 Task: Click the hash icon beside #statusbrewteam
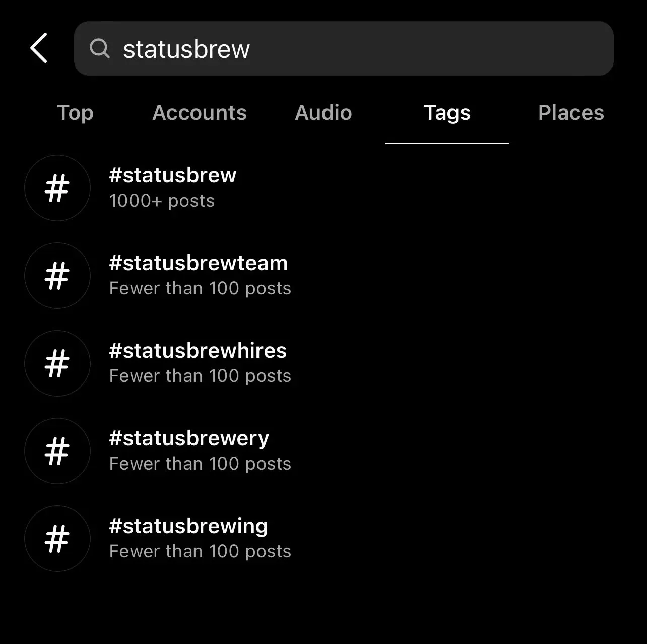tap(57, 276)
